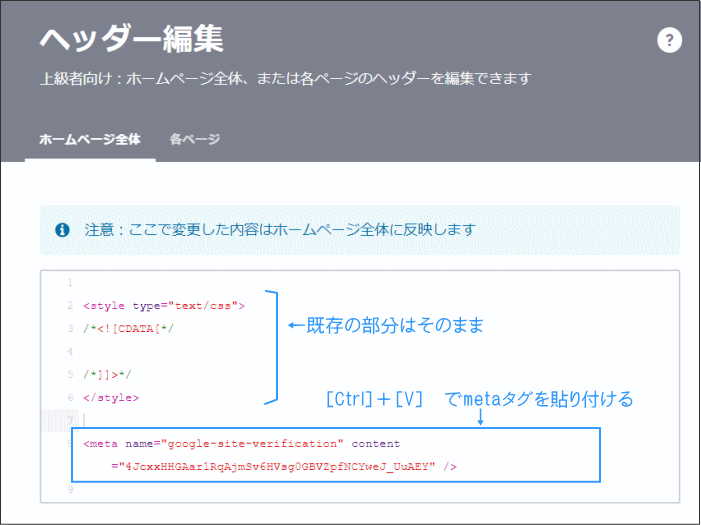Click line number 8 in the gutter
The width and height of the screenshot is (701, 525).
70,443
